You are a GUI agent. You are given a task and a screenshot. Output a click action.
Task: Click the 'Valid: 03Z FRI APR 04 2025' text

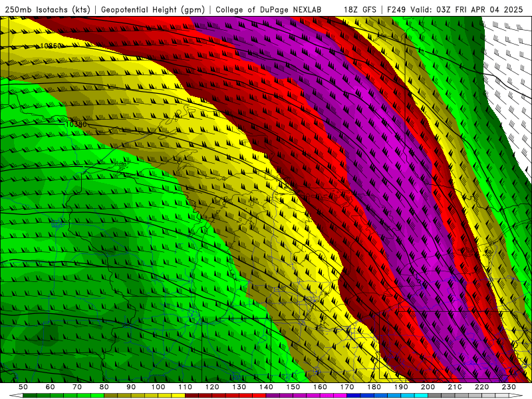(x=467, y=10)
